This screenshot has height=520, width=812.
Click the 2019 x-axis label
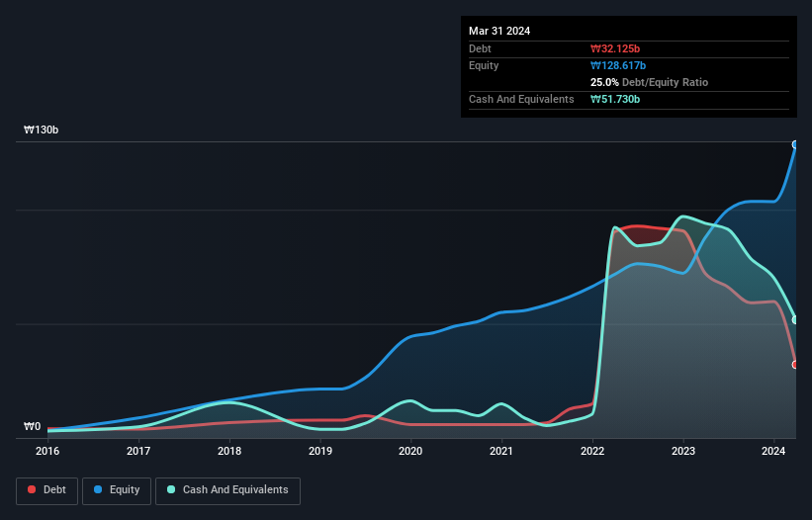point(320,451)
